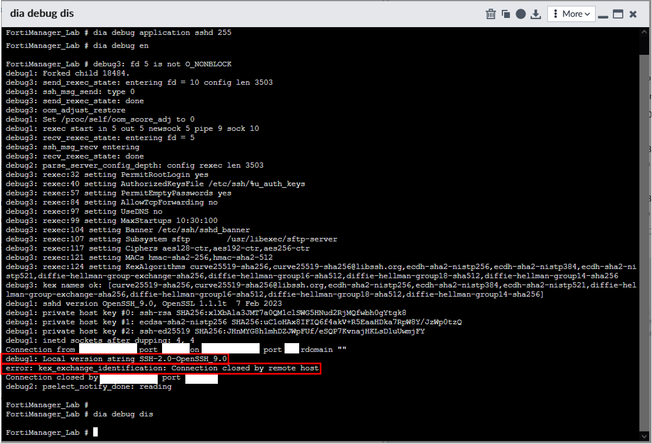Click the 'AllowTcpForwarding no' line

click(111, 202)
